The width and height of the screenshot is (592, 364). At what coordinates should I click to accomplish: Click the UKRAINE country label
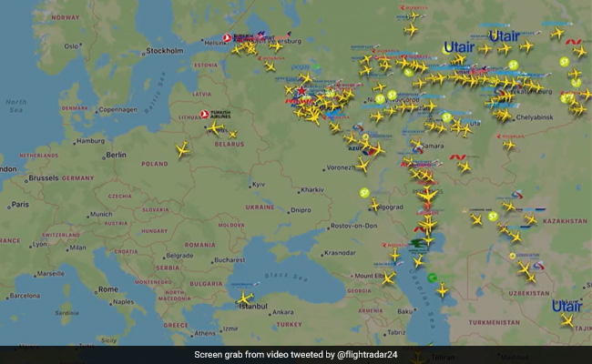point(260,207)
